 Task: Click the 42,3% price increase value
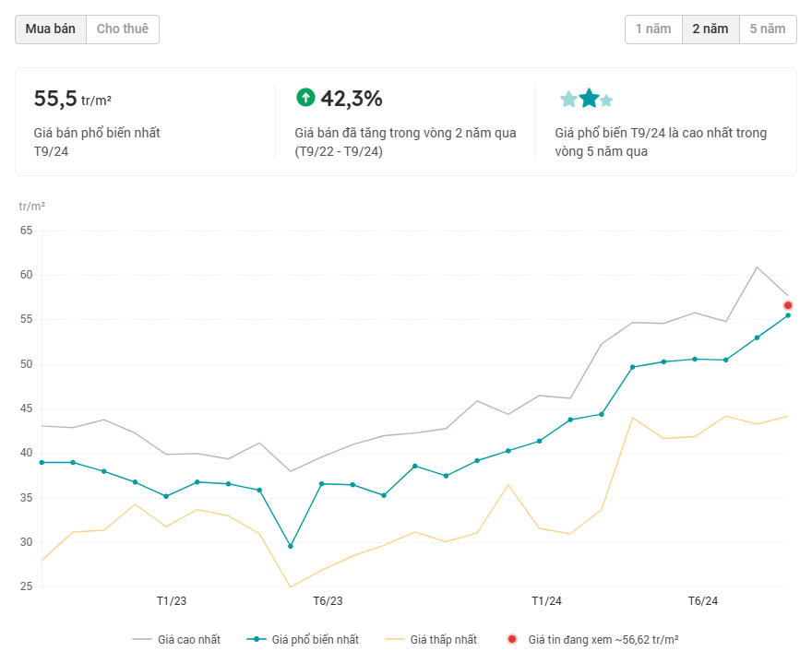(351, 99)
